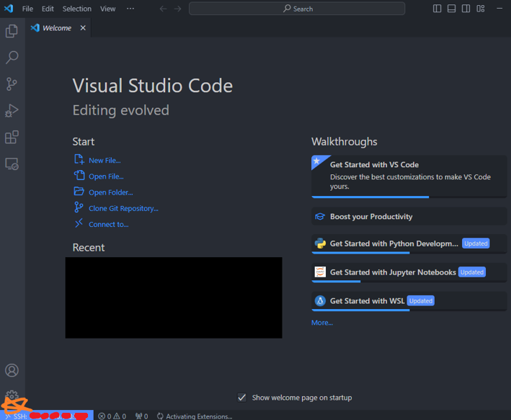This screenshot has width=511, height=420.
Task: Click the Python logo in walkthroughs
Action: 320,243
